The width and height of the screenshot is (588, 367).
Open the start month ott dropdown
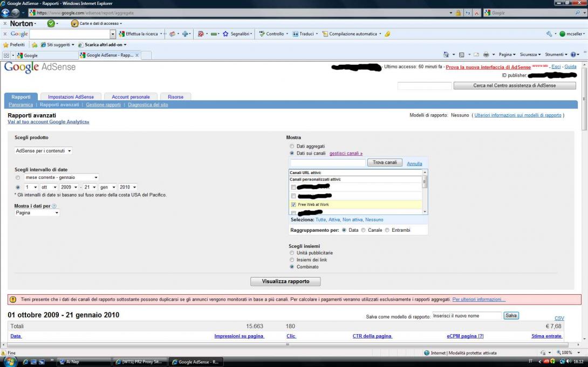click(x=49, y=187)
